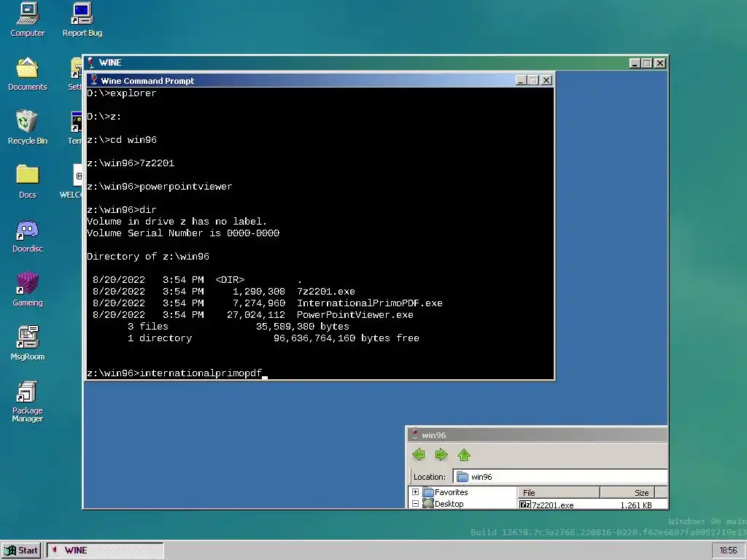Open the Computer desktop icon
747x560 pixels.
(x=27, y=20)
